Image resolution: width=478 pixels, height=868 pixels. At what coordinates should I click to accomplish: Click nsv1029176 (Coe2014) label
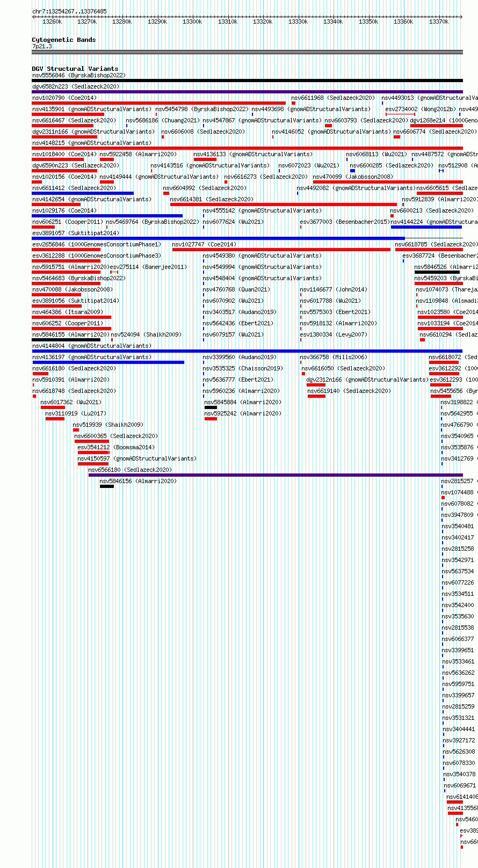64,210
